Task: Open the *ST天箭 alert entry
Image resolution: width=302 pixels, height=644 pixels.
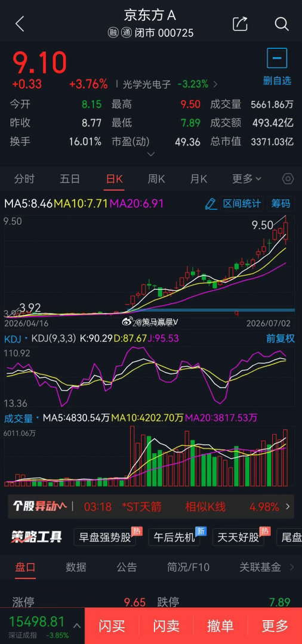Action: (142, 506)
